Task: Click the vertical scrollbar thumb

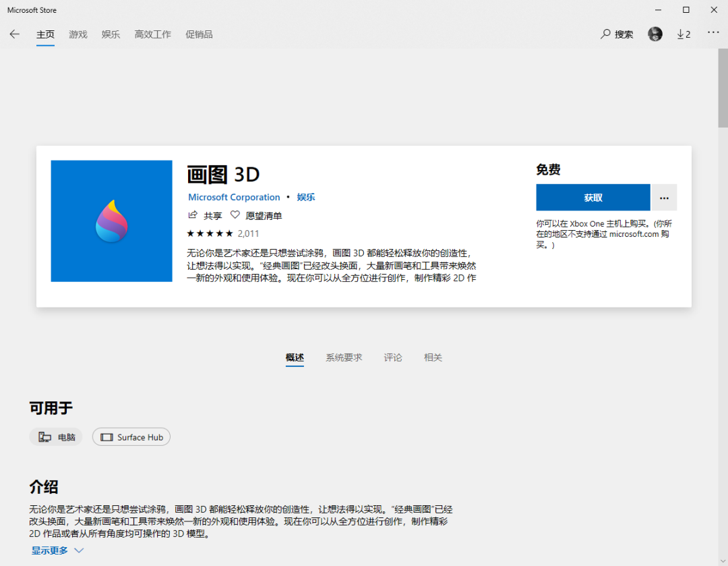Action: (x=723, y=88)
